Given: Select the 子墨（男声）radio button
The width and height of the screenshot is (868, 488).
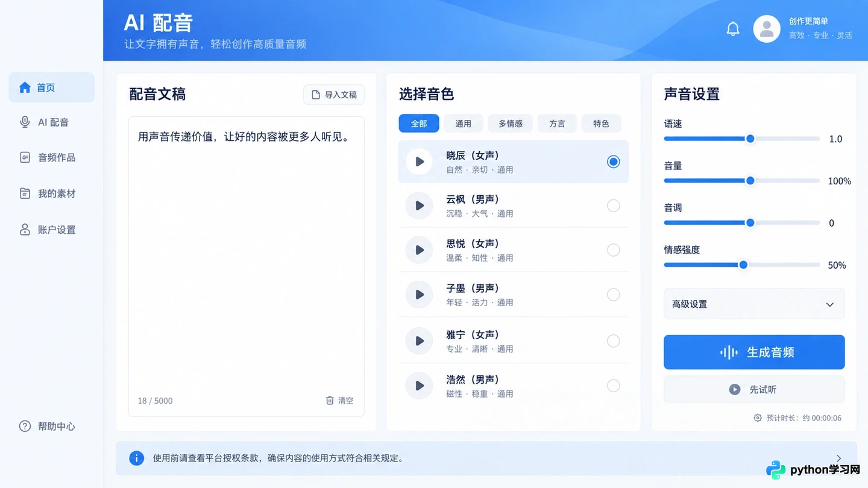Looking at the screenshot, I should (613, 295).
